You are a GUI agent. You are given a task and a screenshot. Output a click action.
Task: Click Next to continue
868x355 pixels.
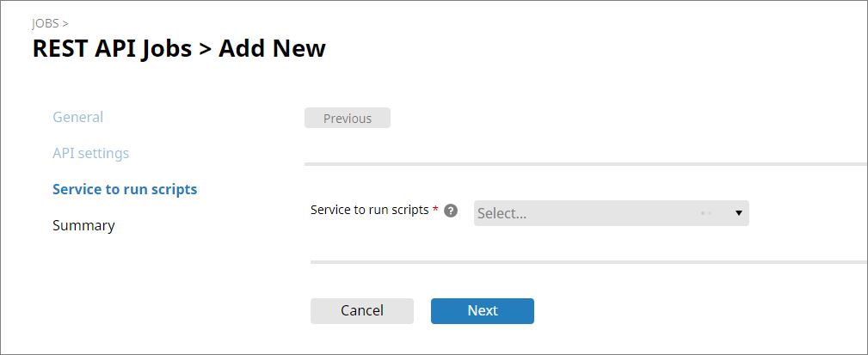(483, 310)
